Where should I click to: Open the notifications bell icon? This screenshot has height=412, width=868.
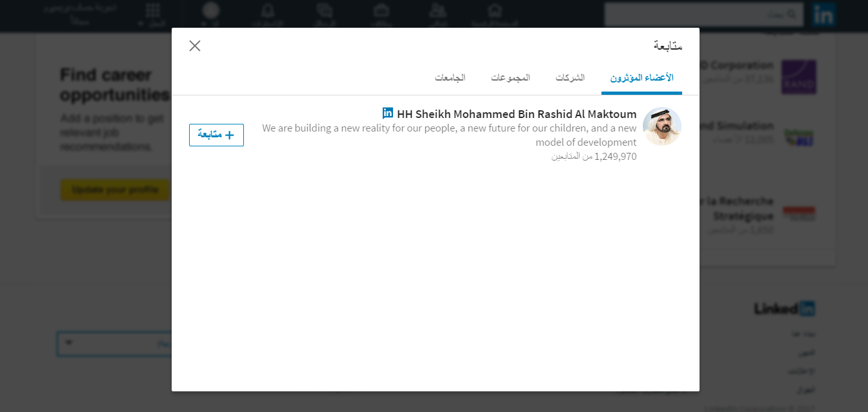(x=267, y=10)
